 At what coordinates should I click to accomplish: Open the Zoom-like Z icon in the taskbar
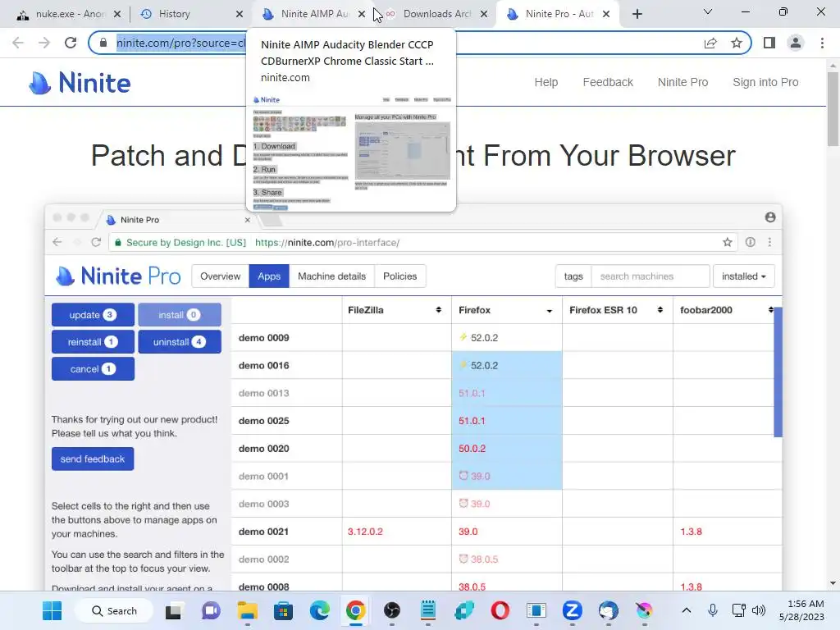[572, 610]
